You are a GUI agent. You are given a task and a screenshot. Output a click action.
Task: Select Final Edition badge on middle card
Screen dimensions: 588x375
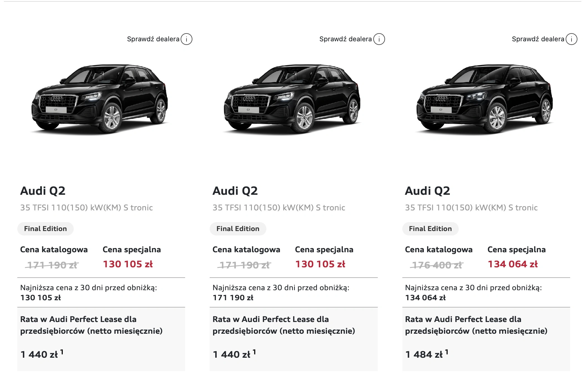point(238,229)
